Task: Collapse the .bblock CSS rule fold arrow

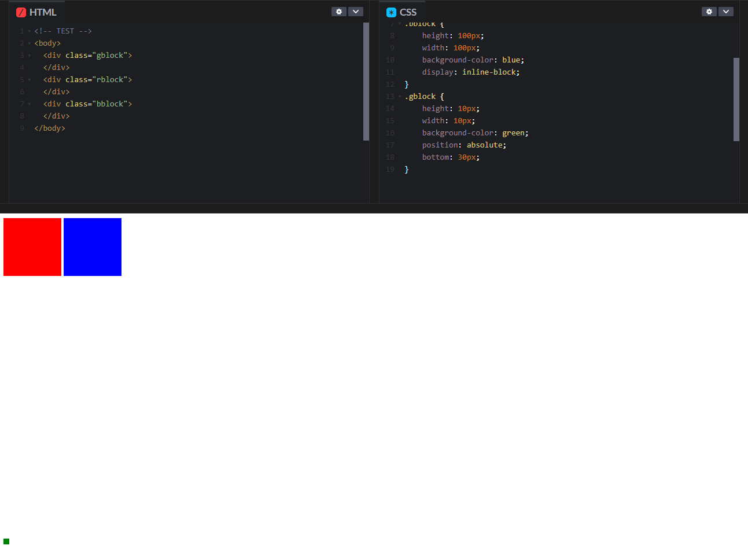Action: point(400,24)
